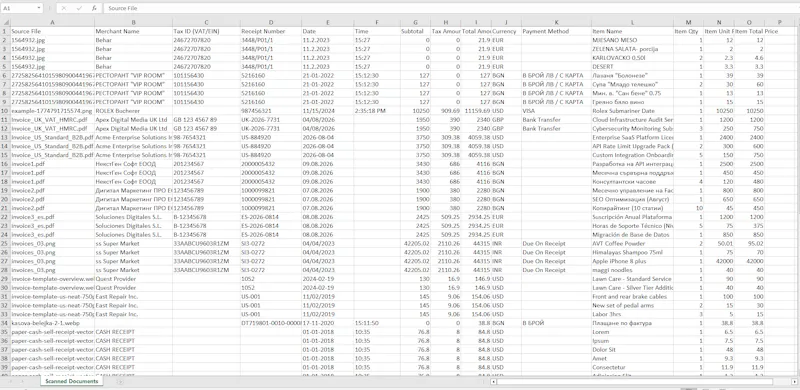Click the horizontal scrollbar track
The image size is (800, 390).
pos(644,381)
